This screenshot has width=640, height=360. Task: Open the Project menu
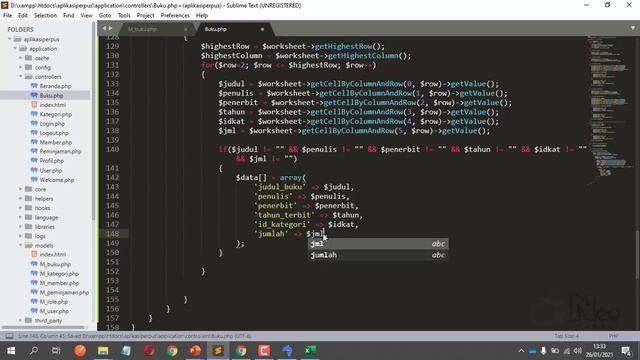tap(145, 16)
